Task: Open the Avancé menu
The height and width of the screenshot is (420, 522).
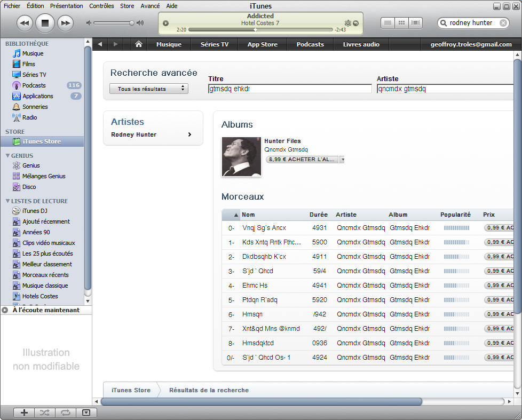Action: pos(150,6)
